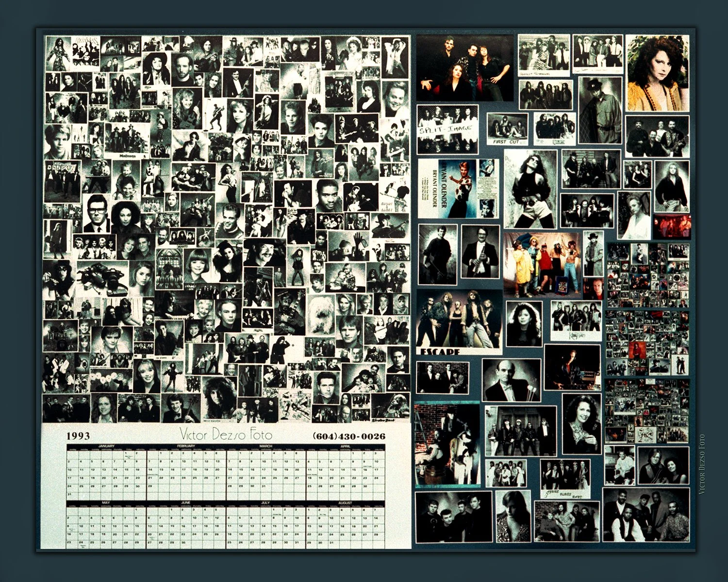The width and height of the screenshot is (728, 582).
Task: Click the color portrait of woman in yellow jacket
Action: (x=658, y=73)
